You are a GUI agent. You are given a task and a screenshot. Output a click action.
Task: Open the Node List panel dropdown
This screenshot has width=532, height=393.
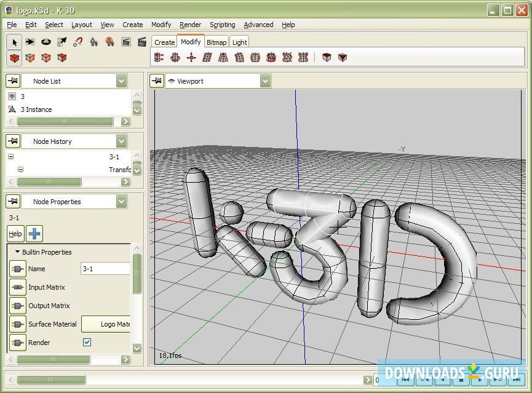tap(121, 81)
